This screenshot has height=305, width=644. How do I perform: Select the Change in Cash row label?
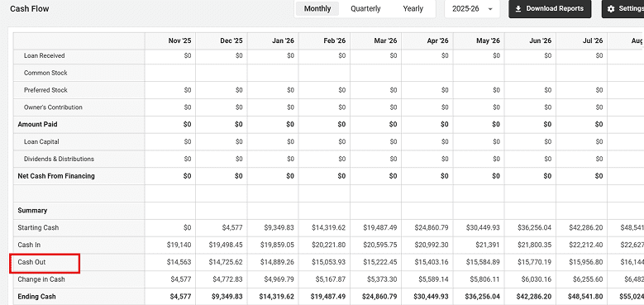point(41,279)
